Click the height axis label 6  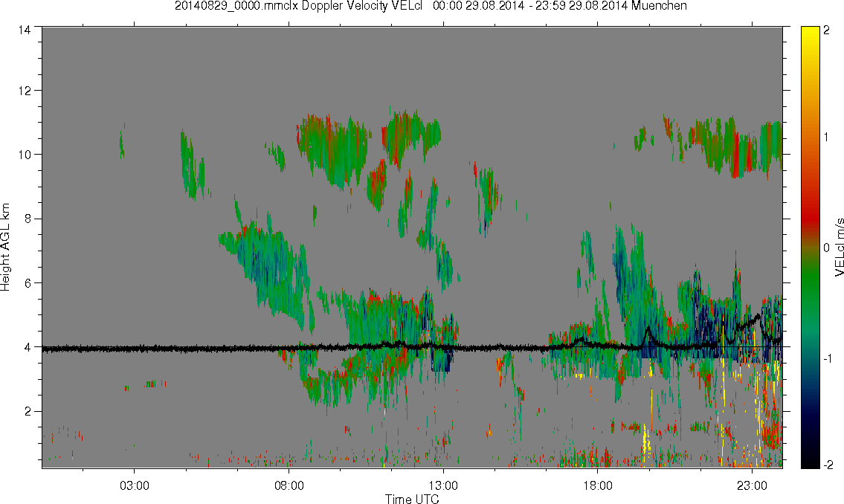(x=27, y=283)
